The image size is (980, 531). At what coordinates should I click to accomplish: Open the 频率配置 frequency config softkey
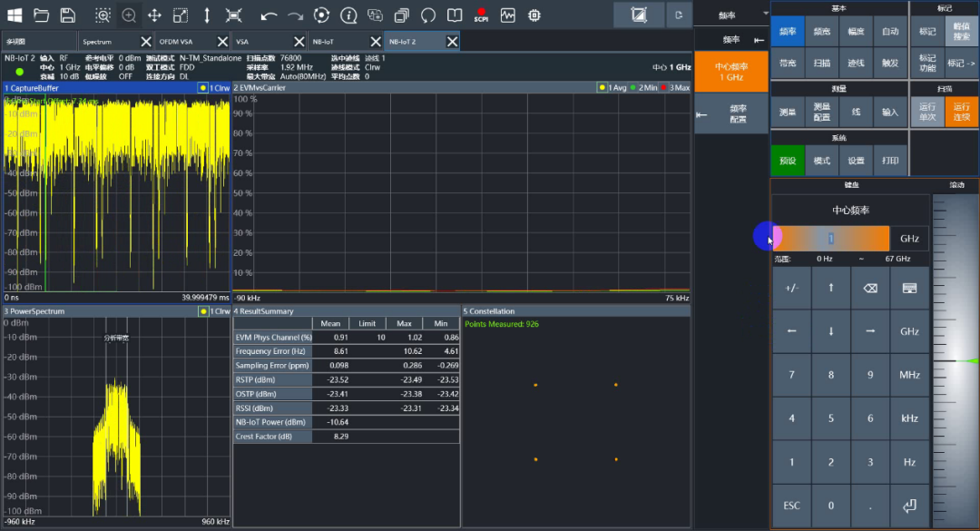pyautogui.click(x=731, y=113)
